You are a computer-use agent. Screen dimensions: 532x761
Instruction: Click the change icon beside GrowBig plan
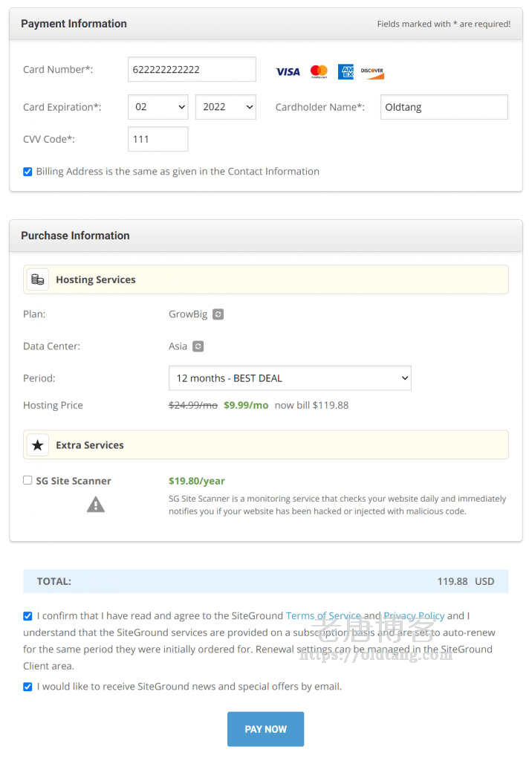pos(218,314)
